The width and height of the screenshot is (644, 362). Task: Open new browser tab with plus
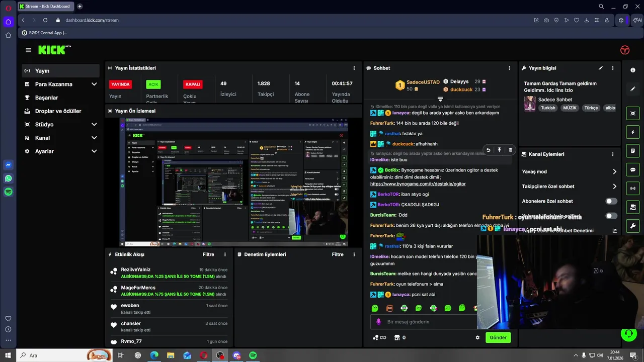(79, 7)
